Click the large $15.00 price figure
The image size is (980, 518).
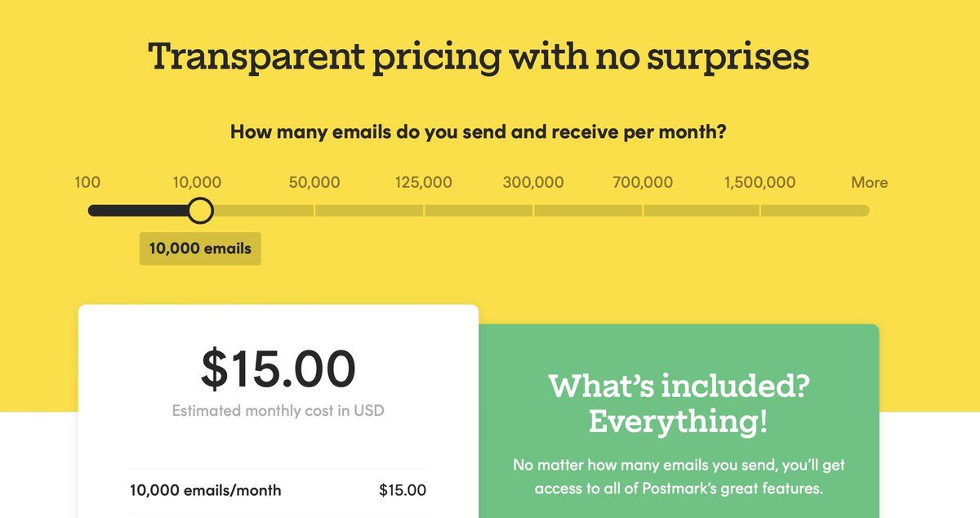[x=278, y=368]
